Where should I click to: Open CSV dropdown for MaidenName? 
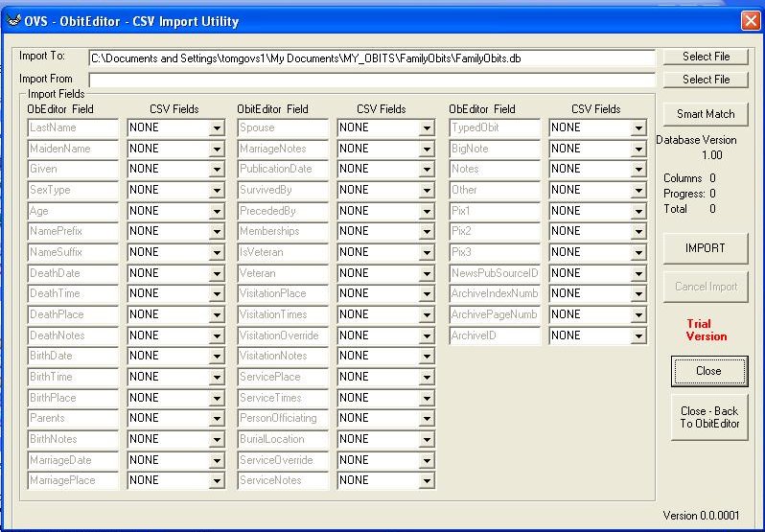(x=217, y=150)
